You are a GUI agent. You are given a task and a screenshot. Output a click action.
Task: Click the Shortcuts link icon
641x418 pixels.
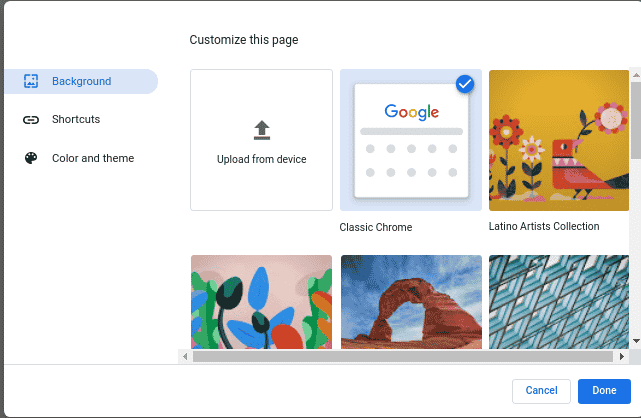click(31, 120)
